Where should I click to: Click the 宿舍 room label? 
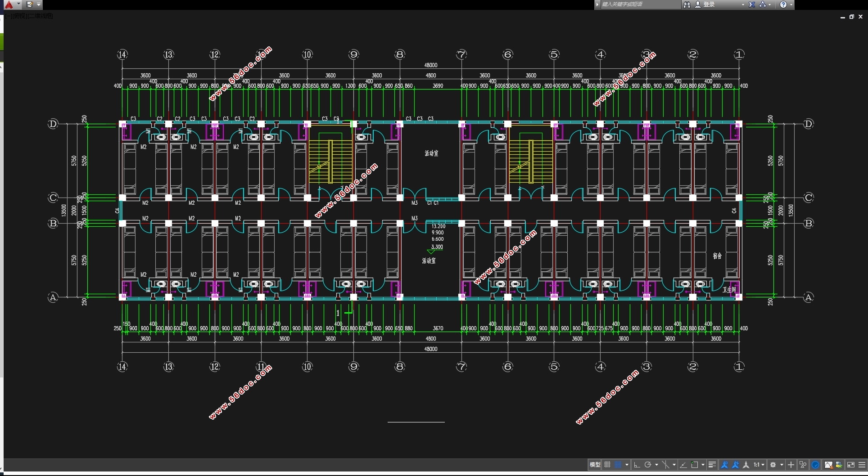coord(717,256)
